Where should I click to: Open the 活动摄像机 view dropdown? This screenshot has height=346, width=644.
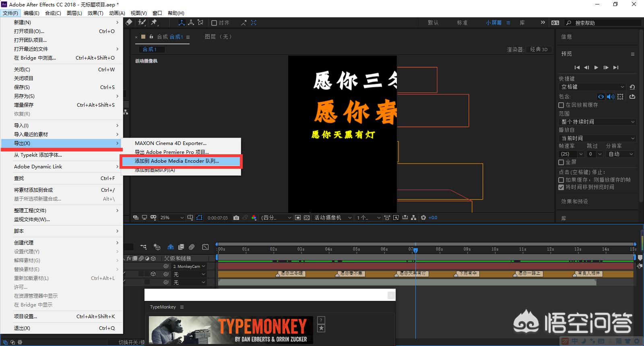point(333,218)
